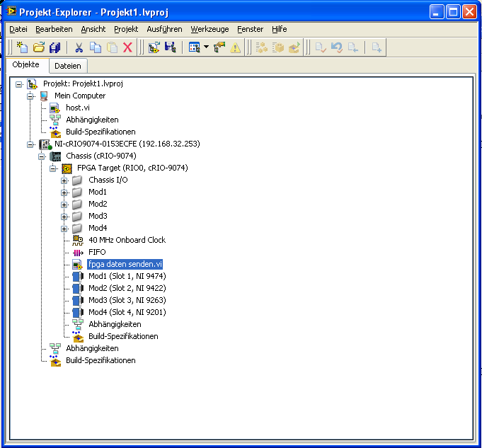Click the undo checkout arrow icon

pyautogui.click(x=337, y=47)
